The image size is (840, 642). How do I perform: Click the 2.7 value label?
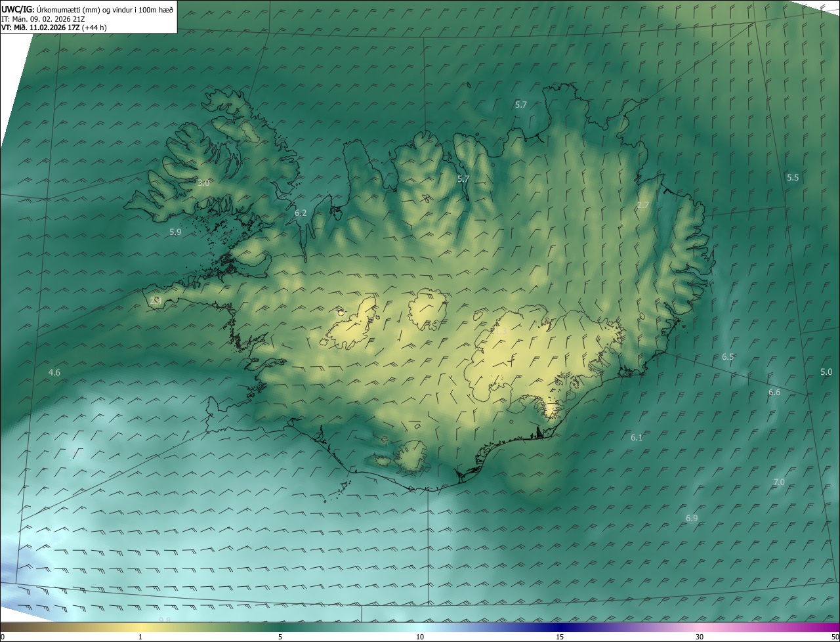[643, 205]
